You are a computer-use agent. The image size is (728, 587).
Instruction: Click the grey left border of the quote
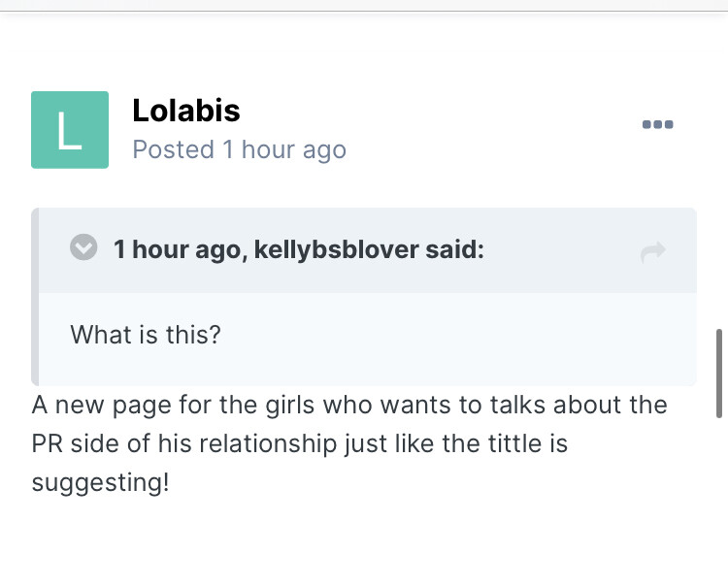pos(35,296)
